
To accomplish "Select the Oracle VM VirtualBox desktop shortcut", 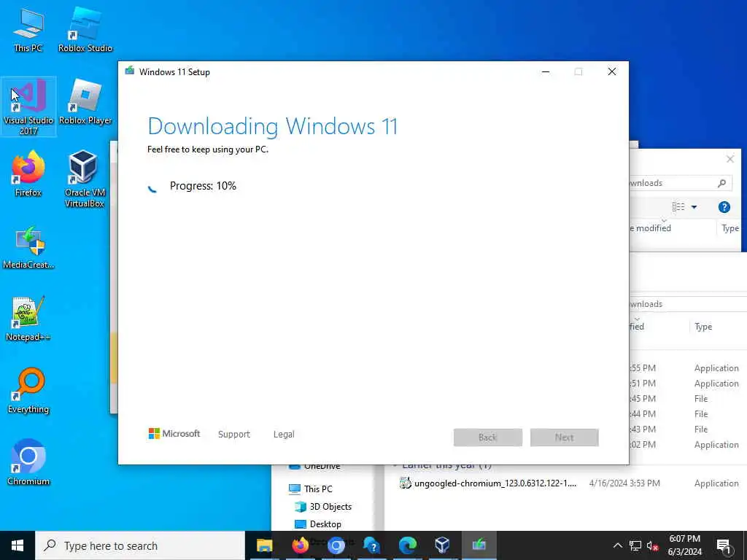I will (85, 179).
